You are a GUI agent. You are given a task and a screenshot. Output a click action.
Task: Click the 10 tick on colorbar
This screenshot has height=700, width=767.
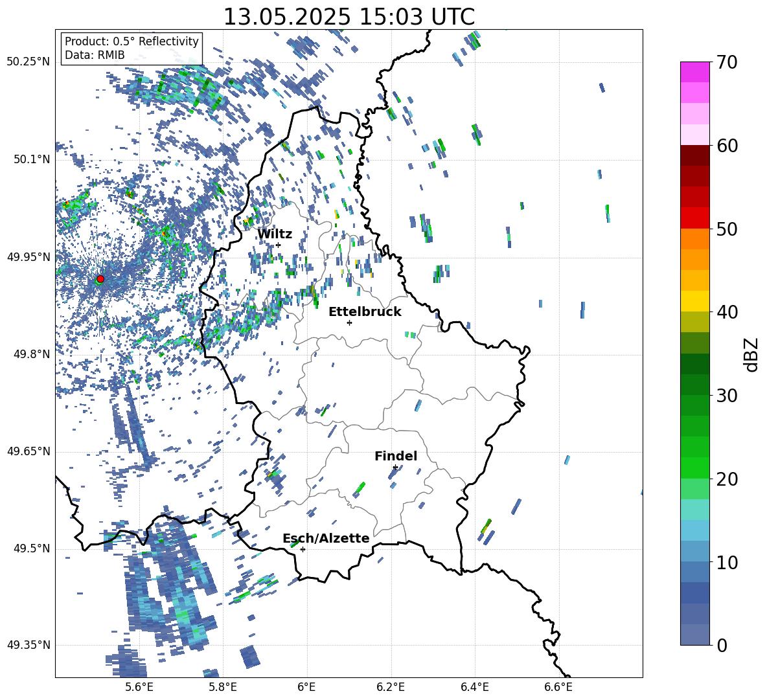tap(727, 563)
